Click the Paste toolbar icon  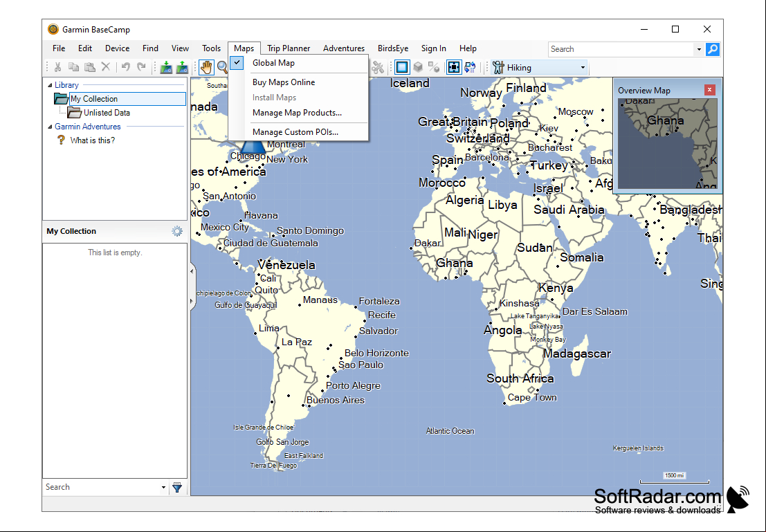90,67
